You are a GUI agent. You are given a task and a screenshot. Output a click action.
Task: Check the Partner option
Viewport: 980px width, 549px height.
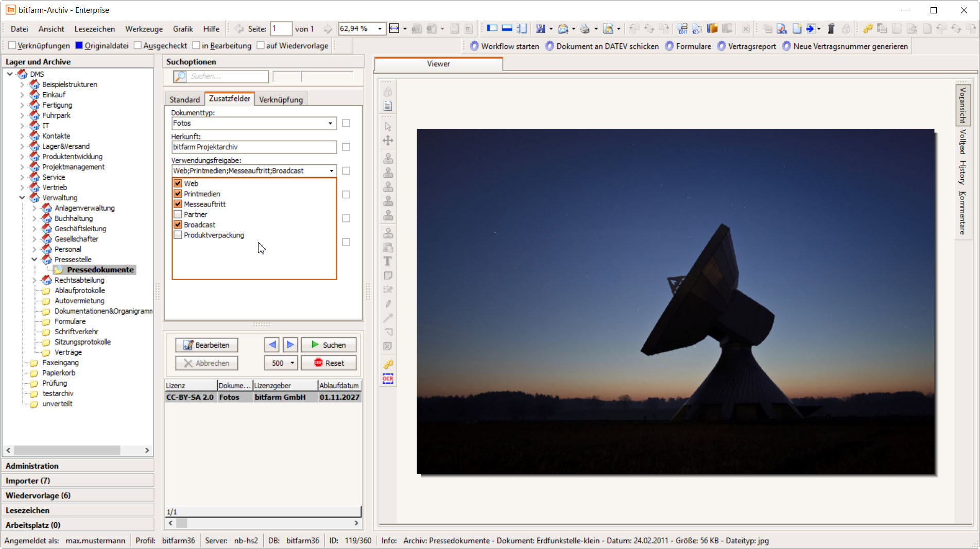pos(178,214)
